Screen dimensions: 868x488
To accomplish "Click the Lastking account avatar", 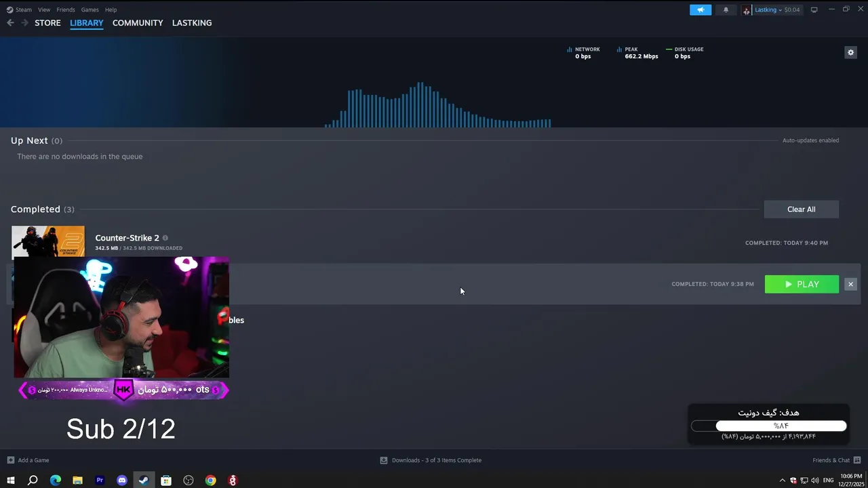I will 747,10.
